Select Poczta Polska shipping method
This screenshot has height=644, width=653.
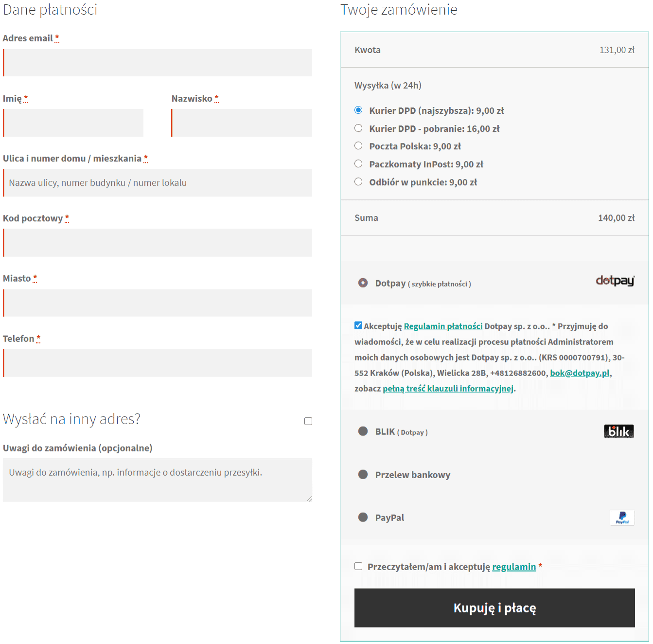click(358, 145)
